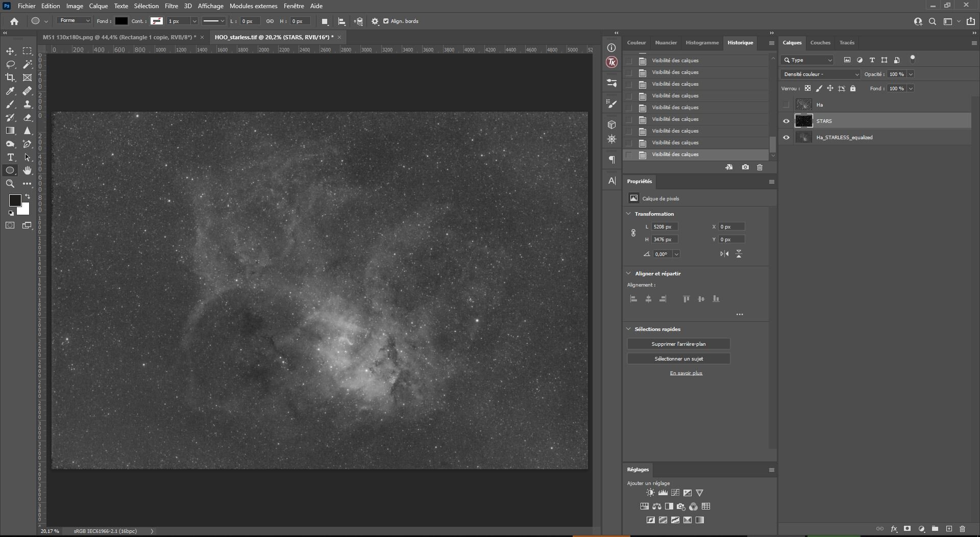Click the Ha_STARLESS_equalized layer thumbnail

click(803, 138)
